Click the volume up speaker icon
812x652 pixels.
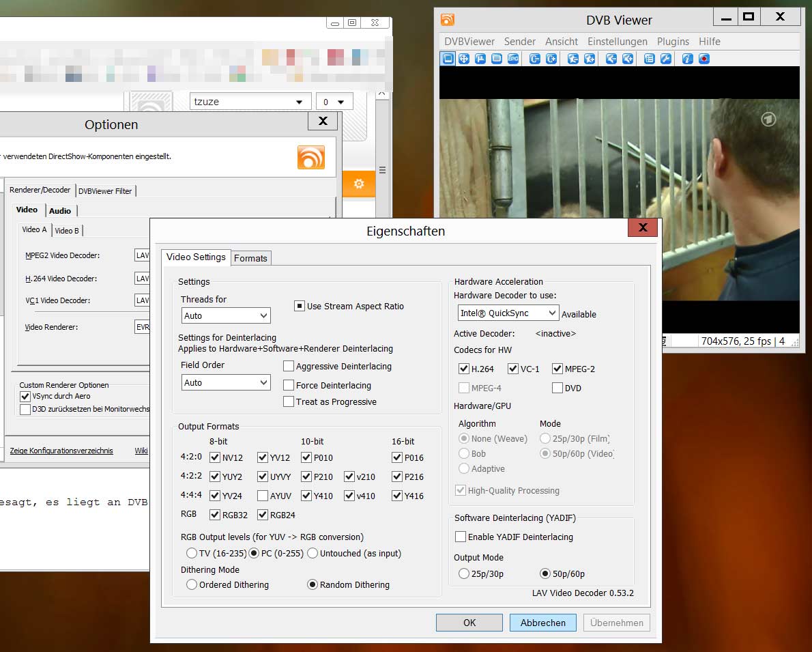pyautogui.click(x=628, y=59)
